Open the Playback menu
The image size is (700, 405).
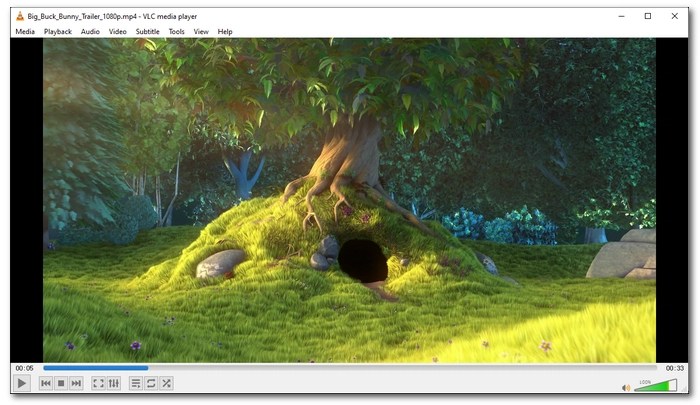tap(58, 32)
